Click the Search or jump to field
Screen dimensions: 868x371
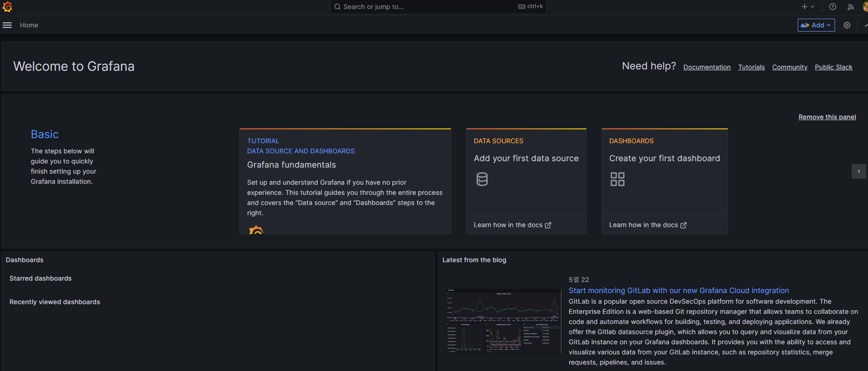coord(438,7)
